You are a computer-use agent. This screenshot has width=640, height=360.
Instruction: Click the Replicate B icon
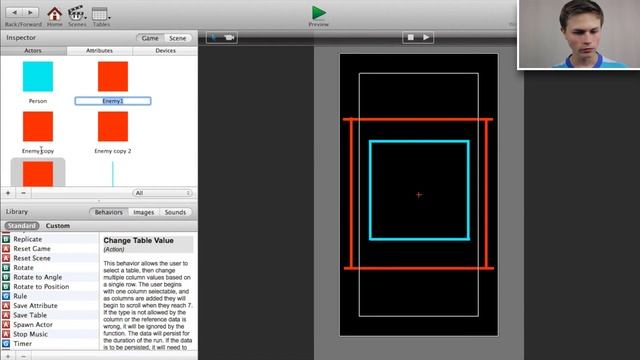[6, 239]
